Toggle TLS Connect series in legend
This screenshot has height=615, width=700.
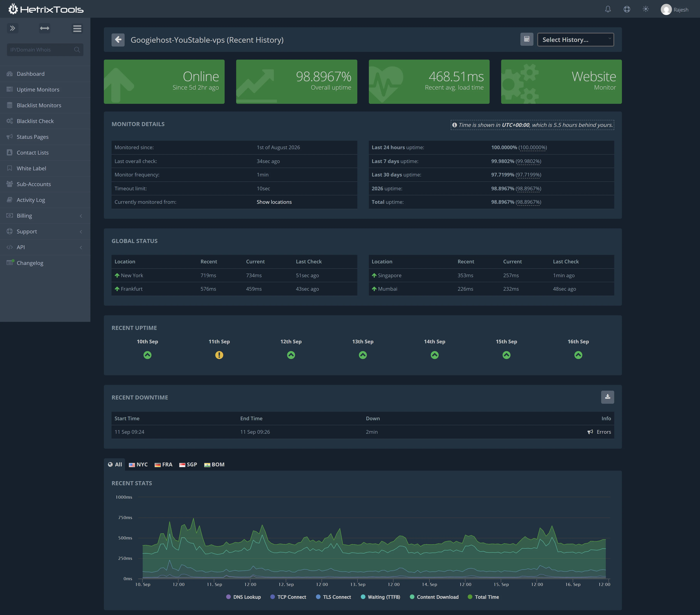pyautogui.click(x=334, y=597)
